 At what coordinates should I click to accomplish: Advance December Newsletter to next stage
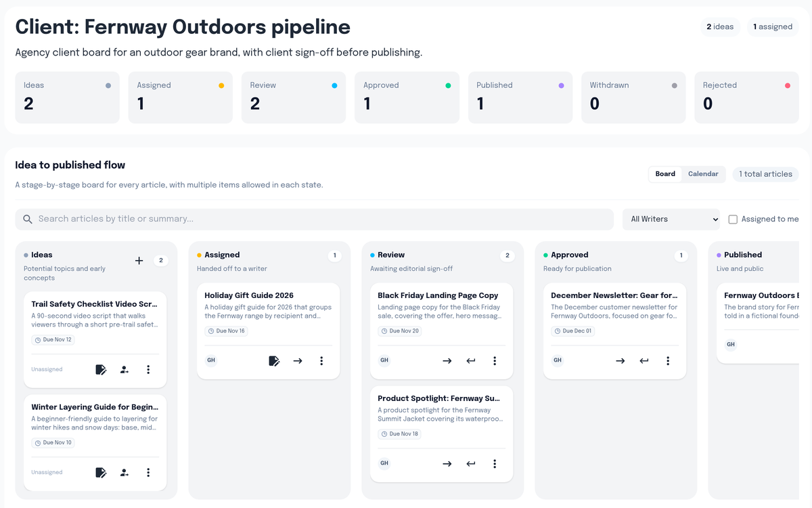pos(621,361)
